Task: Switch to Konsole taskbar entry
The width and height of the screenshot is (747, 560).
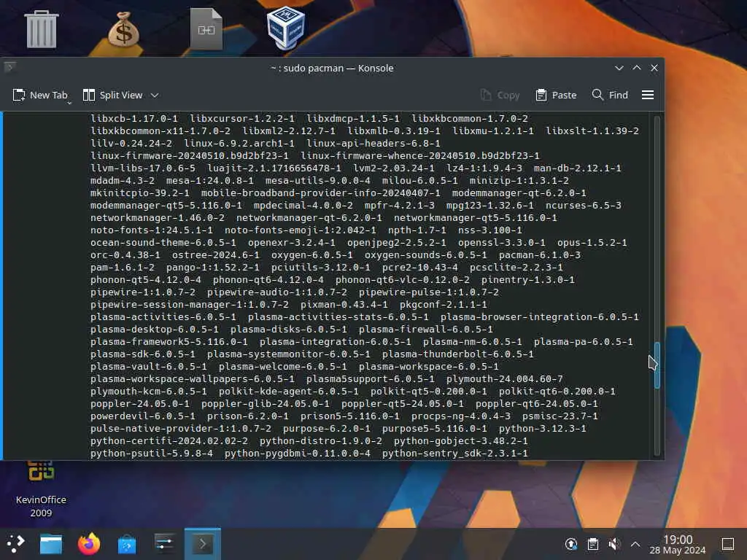Action: (203, 543)
